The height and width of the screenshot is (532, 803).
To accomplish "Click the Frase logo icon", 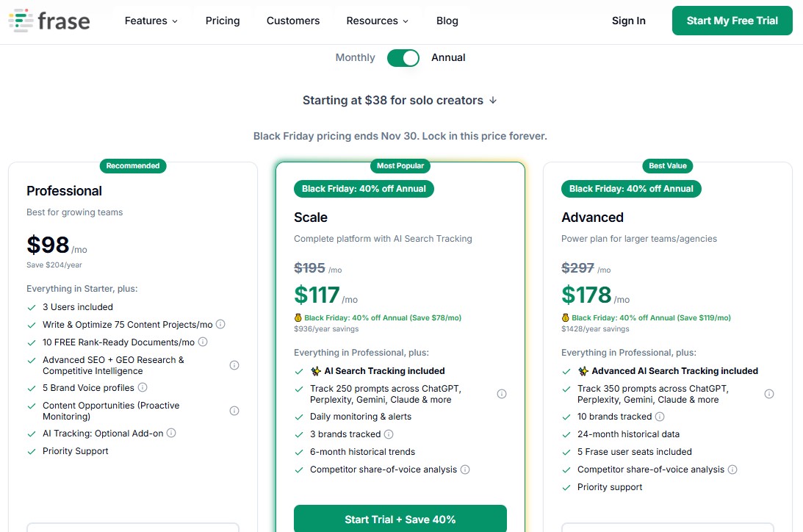I will 21,21.
